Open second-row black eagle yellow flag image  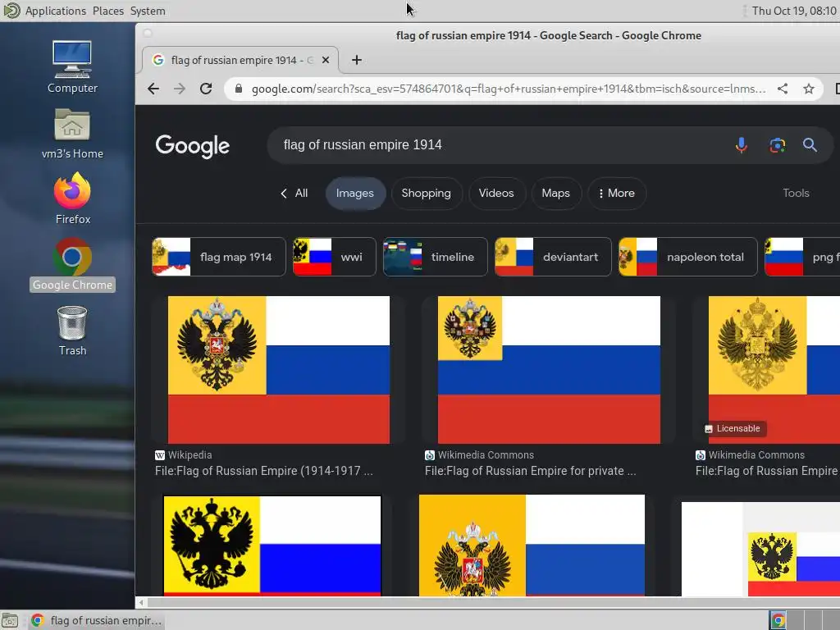(272, 546)
